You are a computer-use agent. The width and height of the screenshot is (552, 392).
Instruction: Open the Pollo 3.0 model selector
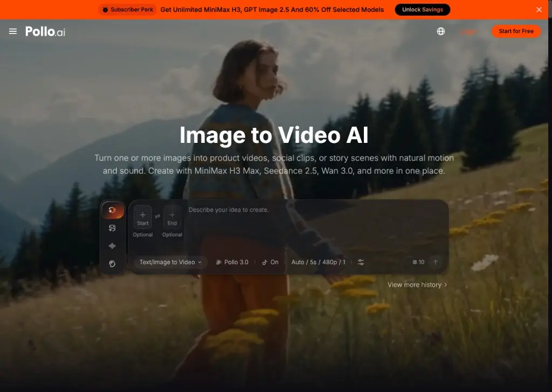pos(232,262)
